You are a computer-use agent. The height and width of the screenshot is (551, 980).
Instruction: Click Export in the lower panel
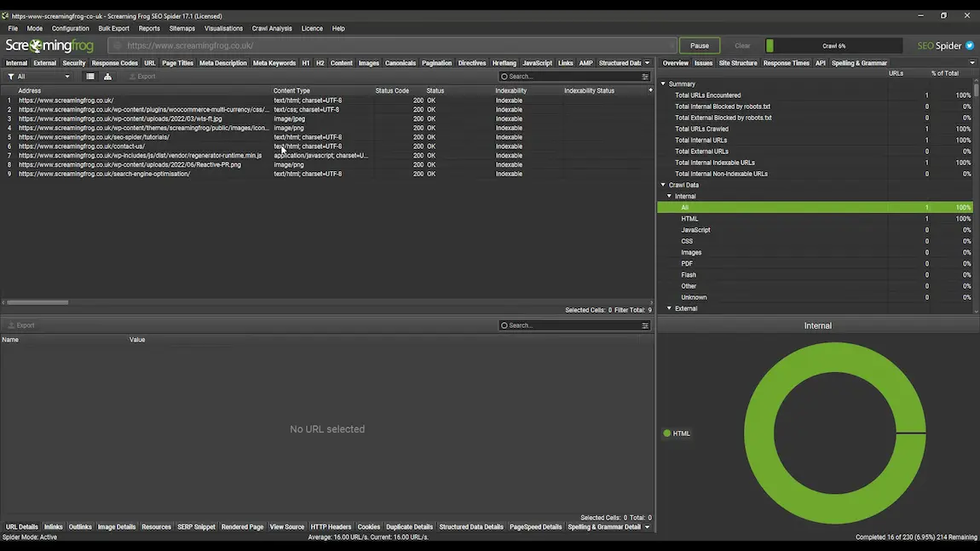pyautogui.click(x=21, y=325)
